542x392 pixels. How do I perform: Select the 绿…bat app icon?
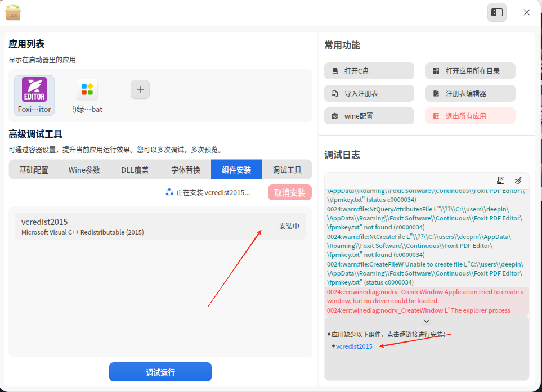[x=87, y=95]
